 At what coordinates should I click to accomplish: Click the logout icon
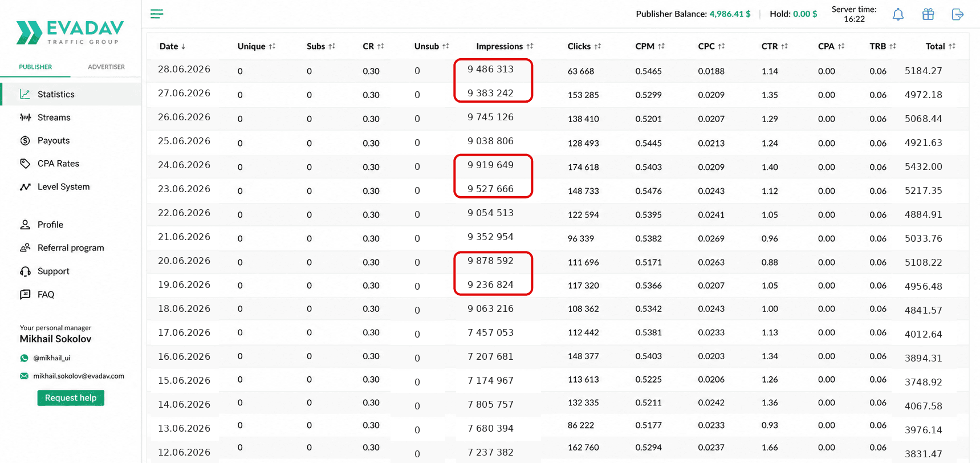[x=958, y=14]
